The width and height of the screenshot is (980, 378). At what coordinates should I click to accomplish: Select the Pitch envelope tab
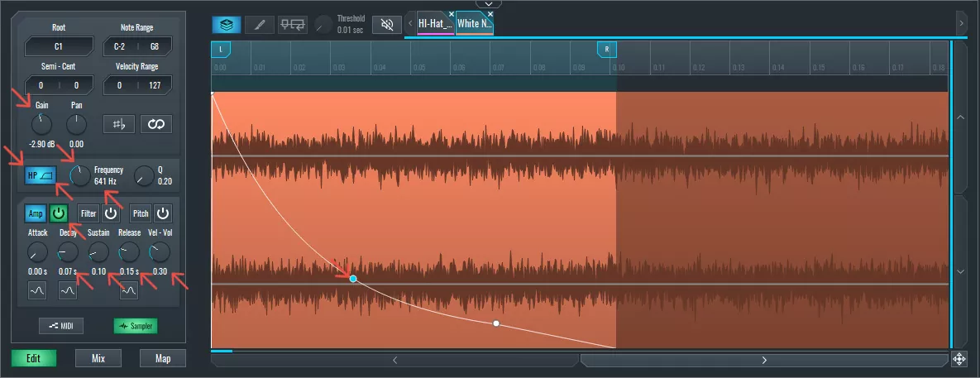141,213
